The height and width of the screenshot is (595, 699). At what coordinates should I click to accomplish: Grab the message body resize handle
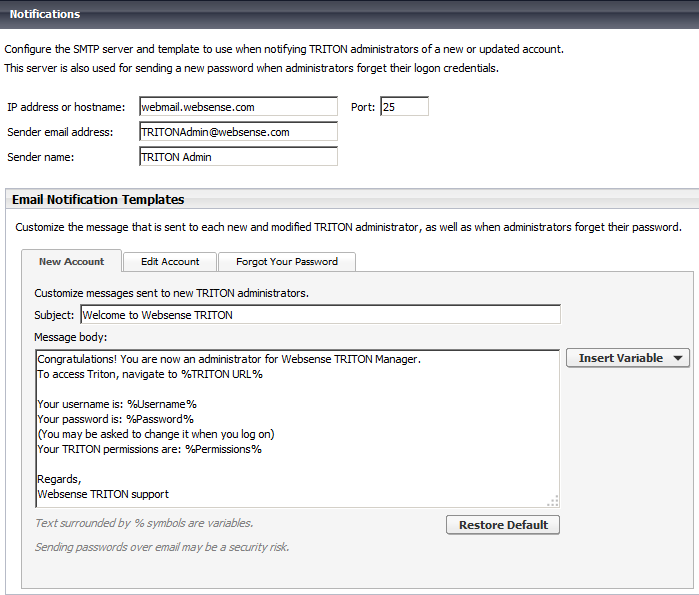tap(553, 501)
